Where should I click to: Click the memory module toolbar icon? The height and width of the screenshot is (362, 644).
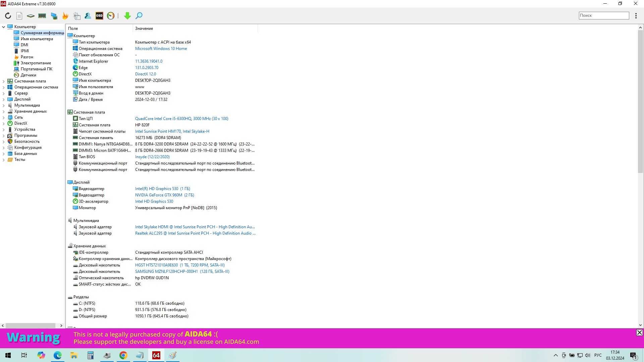tap(42, 16)
